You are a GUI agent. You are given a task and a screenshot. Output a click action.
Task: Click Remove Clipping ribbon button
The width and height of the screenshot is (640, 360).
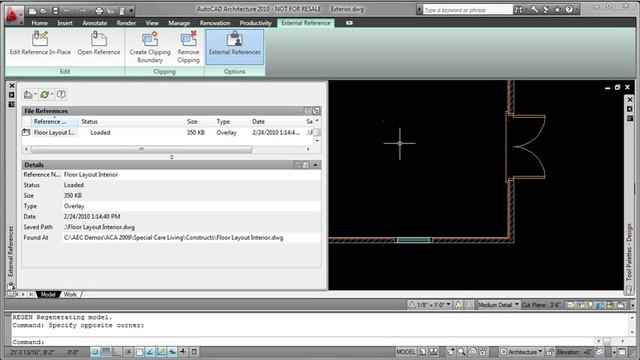188,47
